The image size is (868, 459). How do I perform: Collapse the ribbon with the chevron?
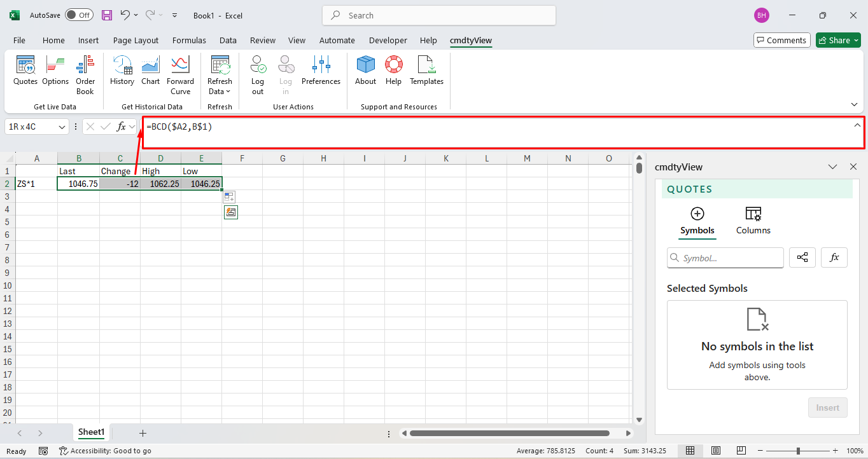tap(854, 104)
